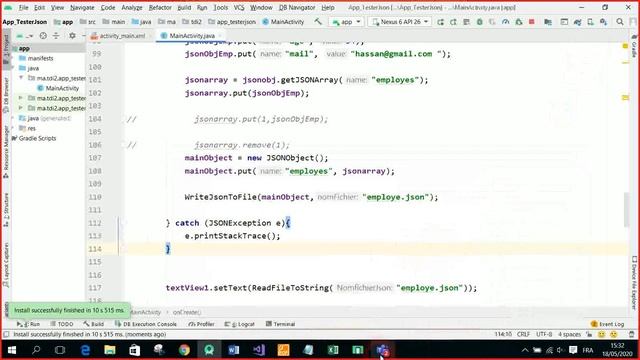Expand the manifests folder
The image size is (640, 360).
tap(14, 58)
